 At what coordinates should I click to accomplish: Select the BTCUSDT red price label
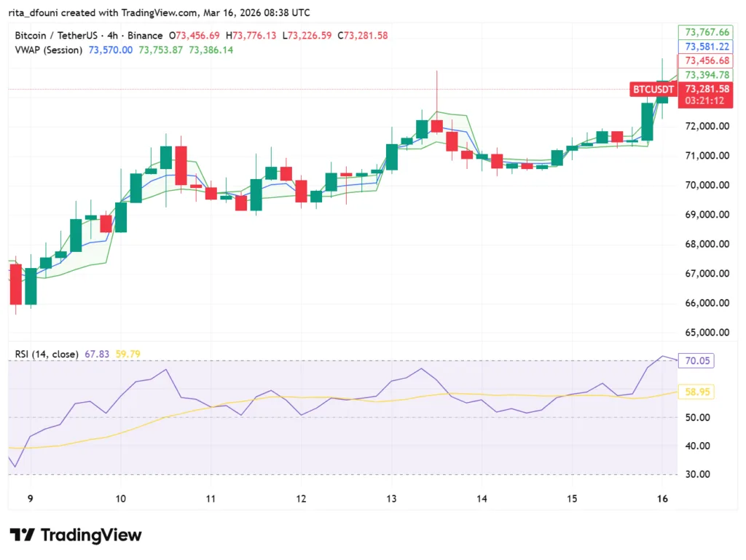tap(653, 89)
